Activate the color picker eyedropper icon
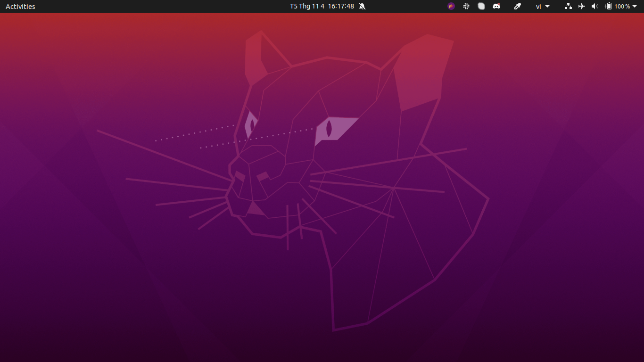Screen dimensions: 644x362 (x=517, y=6)
